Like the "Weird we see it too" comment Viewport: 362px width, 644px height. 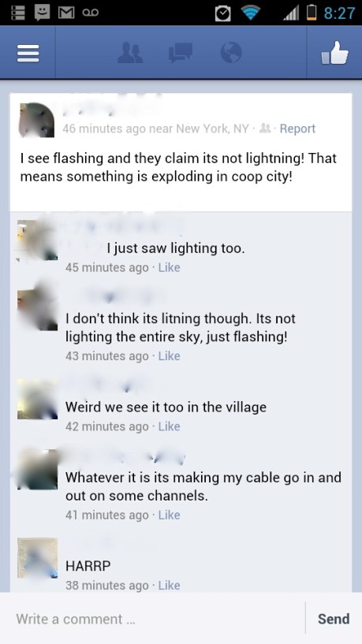[x=170, y=426]
